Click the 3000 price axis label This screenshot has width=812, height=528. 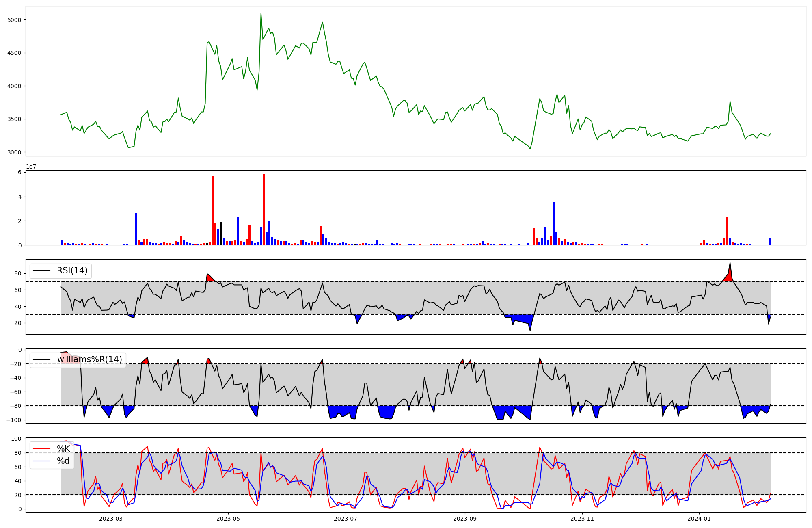15,153
